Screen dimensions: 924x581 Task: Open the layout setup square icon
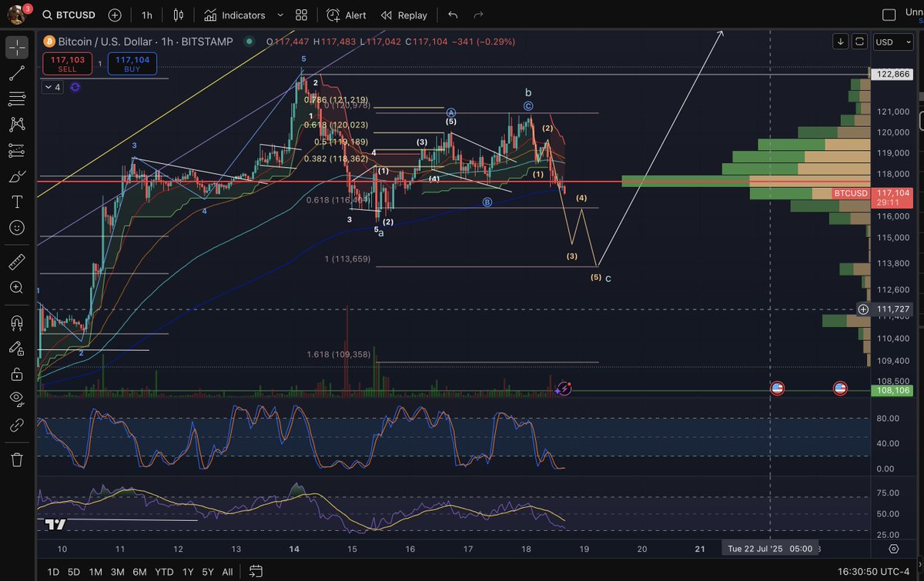[889, 15]
